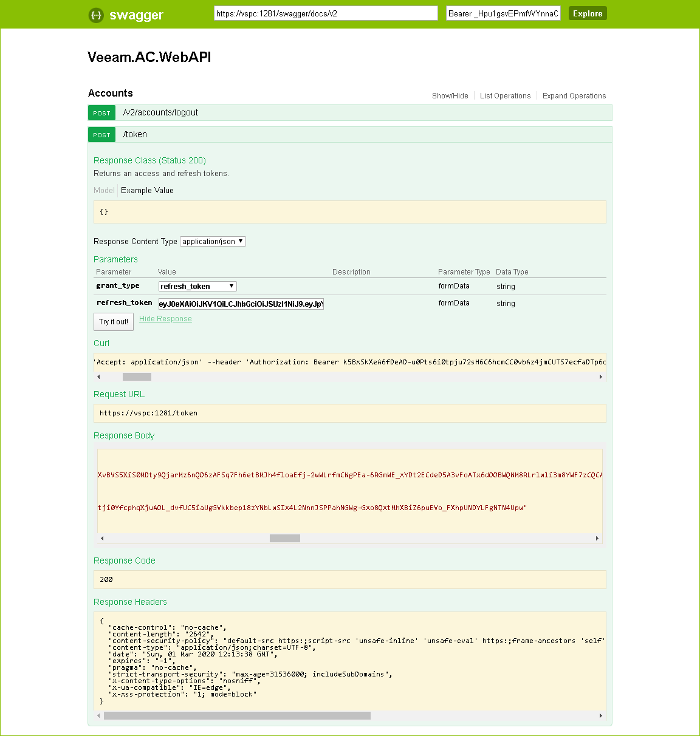Click POST badge of /v2/accounts/logout
700x736 pixels.
101,113
